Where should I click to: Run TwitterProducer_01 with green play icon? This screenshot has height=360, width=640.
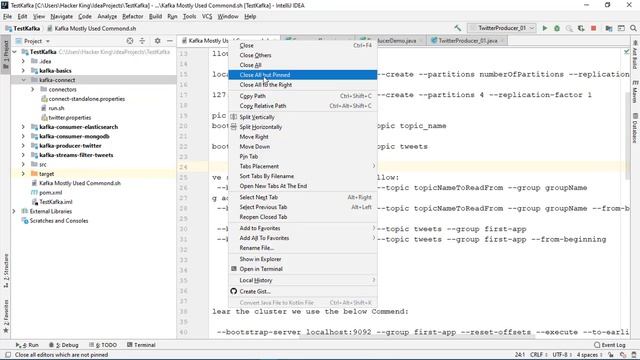544,28
